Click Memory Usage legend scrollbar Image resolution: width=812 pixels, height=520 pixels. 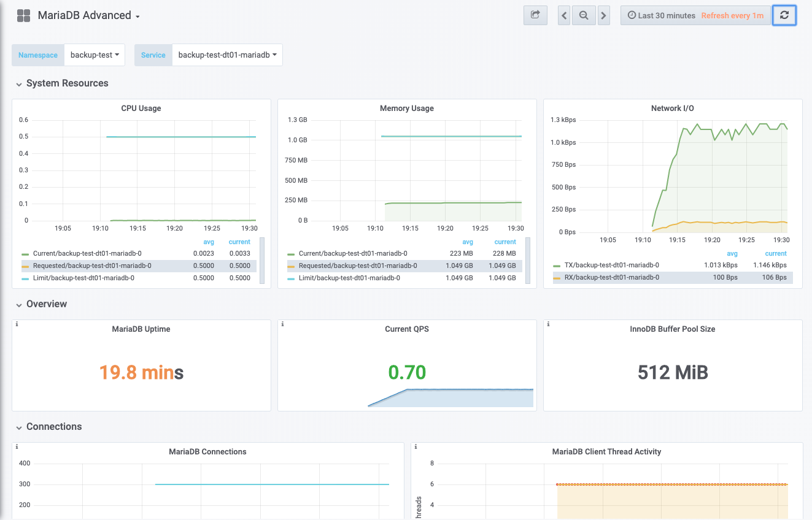point(528,261)
